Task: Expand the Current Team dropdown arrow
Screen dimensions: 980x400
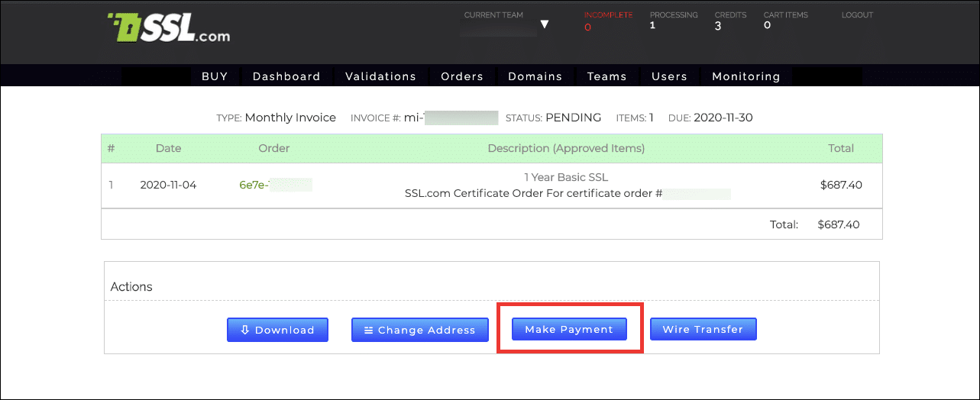Action: [544, 24]
